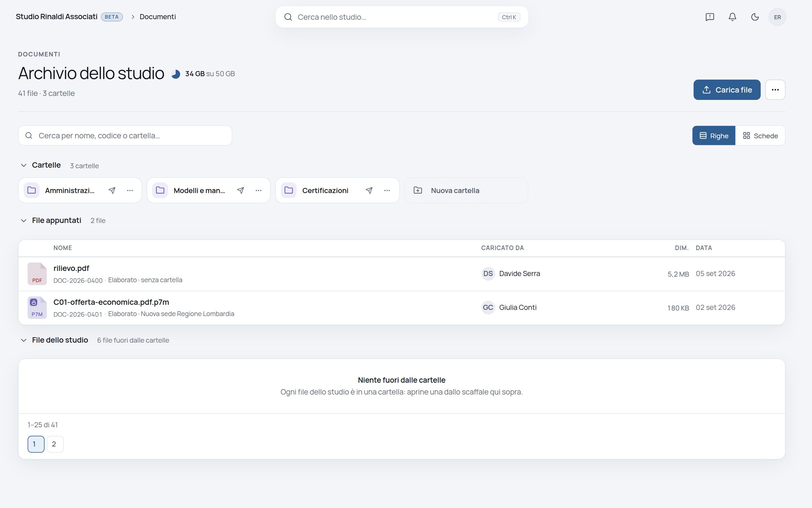
Task: Open more options for Certificazioni folder
Action: [387, 190]
